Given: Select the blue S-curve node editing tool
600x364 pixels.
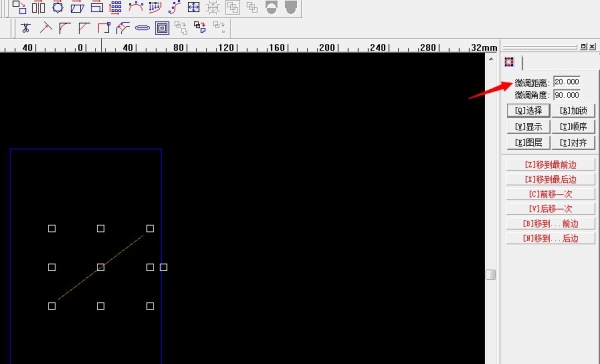Looking at the screenshot, I should [x=174, y=7].
